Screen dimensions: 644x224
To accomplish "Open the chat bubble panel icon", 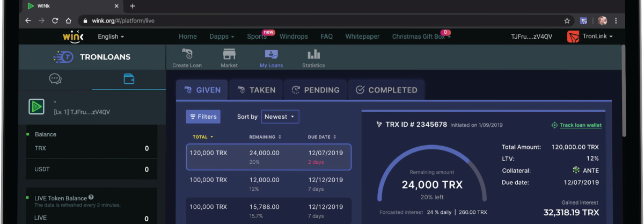I will (55, 79).
